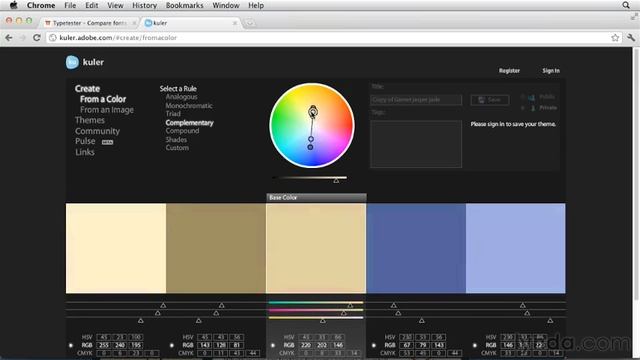The image size is (640, 360).
Task: Select RGB radio dot for dark blue swatch
Action: (x=373, y=345)
